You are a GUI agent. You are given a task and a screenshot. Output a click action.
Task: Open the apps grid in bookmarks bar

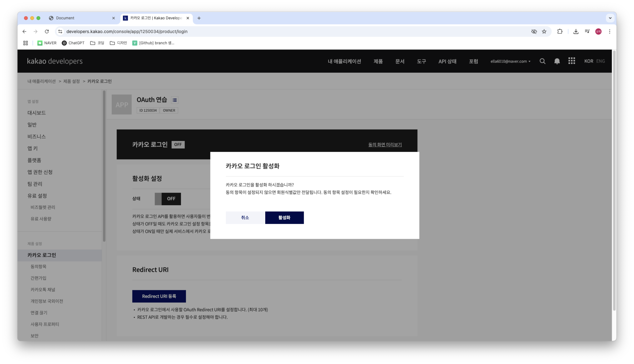25,43
